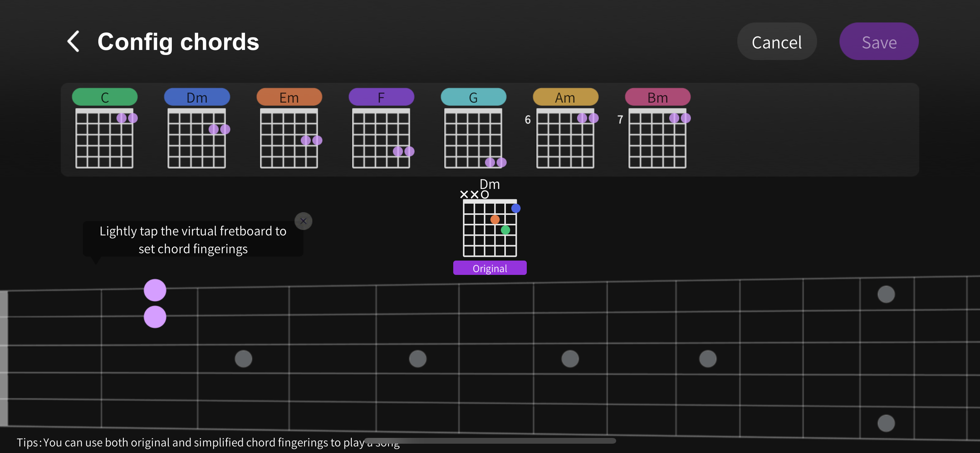Select the Bm chord label
The width and height of the screenshot is (980, 453).
pyautogui.click(x=657, y=97)
